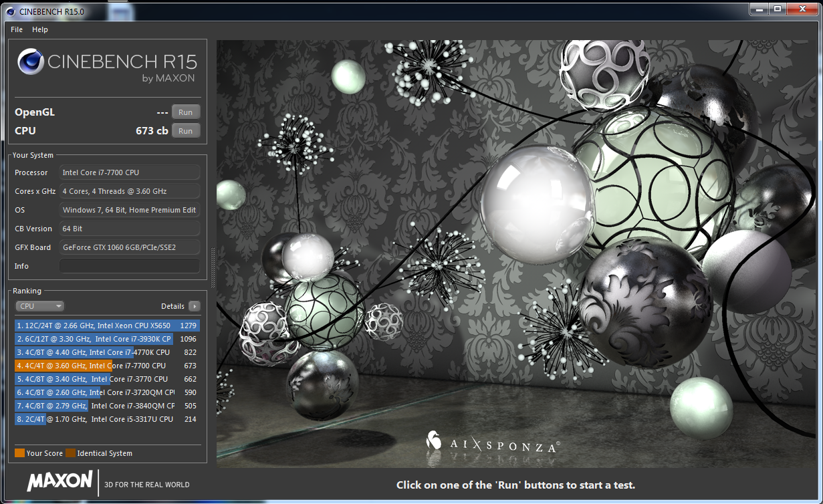
Task: Click the Info input field
Action: pyautogui.click(x=130, y=266)
